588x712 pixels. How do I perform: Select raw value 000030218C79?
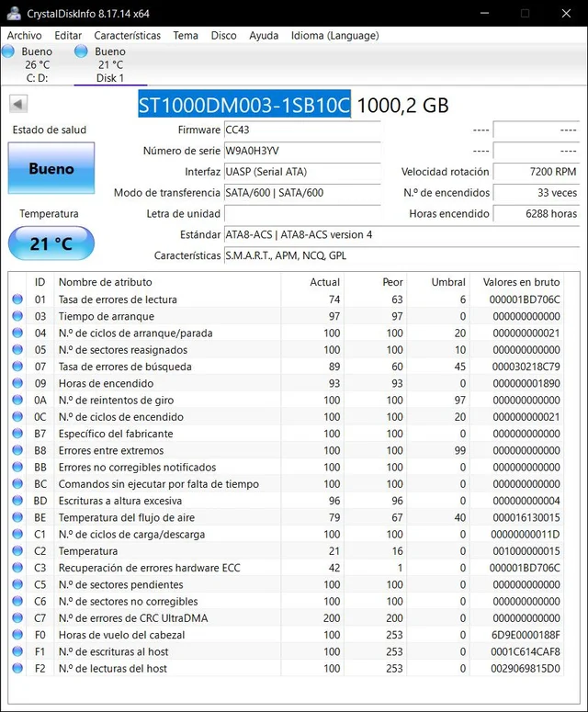coord(526,367)
